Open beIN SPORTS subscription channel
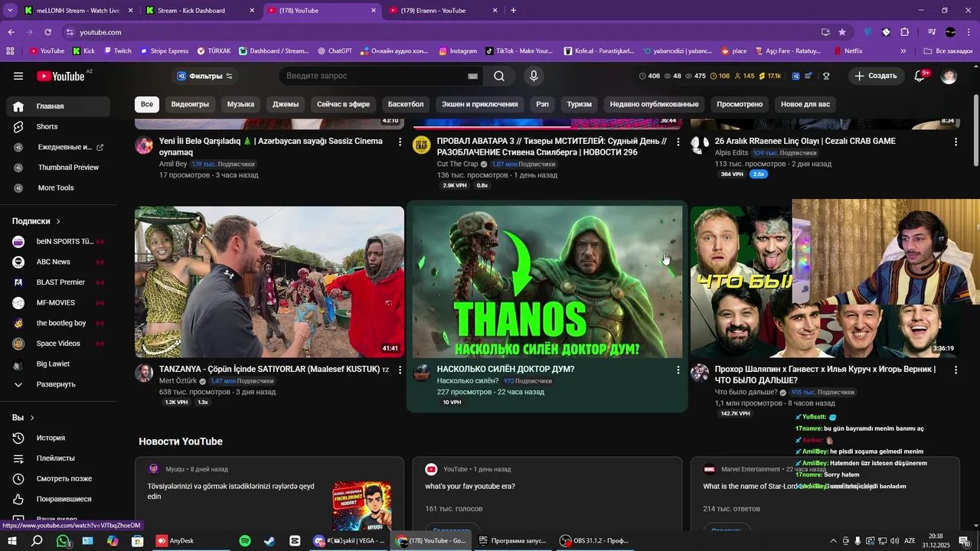This screenshot has height=551, width=980. tap(58, 242)
